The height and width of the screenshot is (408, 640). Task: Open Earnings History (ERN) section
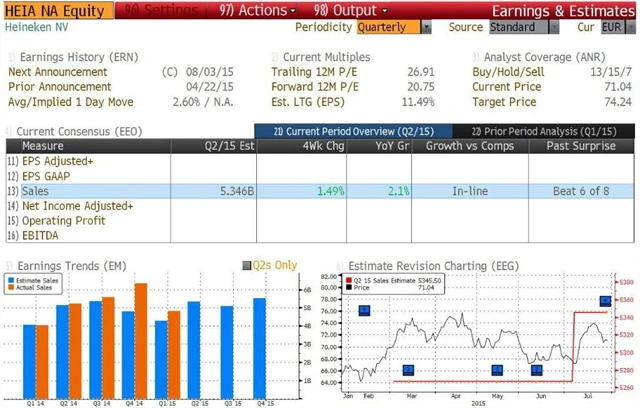73,57
